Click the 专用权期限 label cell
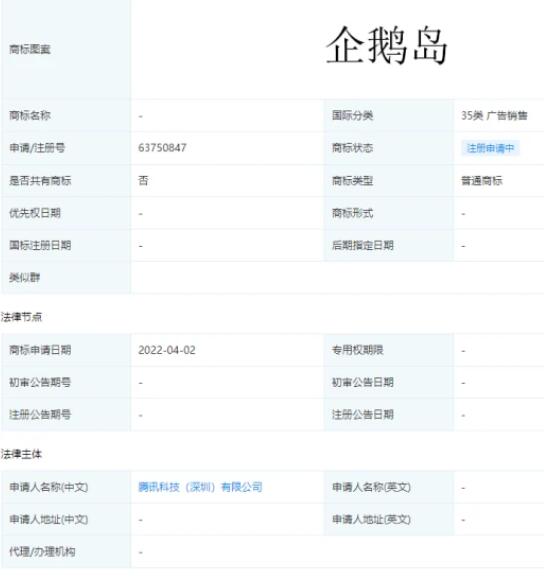Screen dimensions: 544x583 coord(389,350)
